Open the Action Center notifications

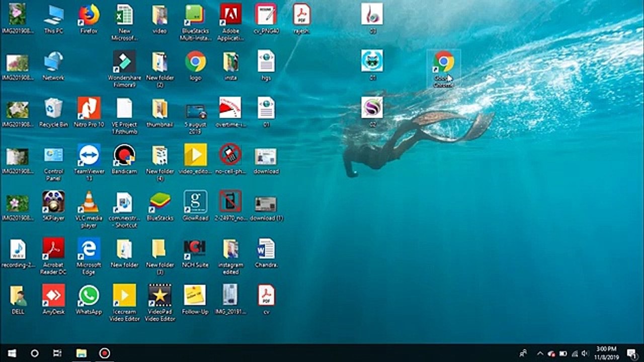point(631,353)
